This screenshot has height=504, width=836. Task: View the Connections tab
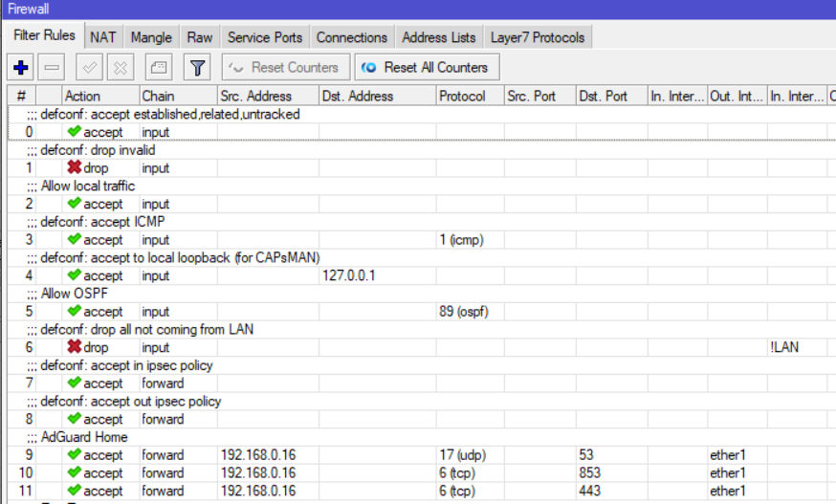(x=352, y=37)
